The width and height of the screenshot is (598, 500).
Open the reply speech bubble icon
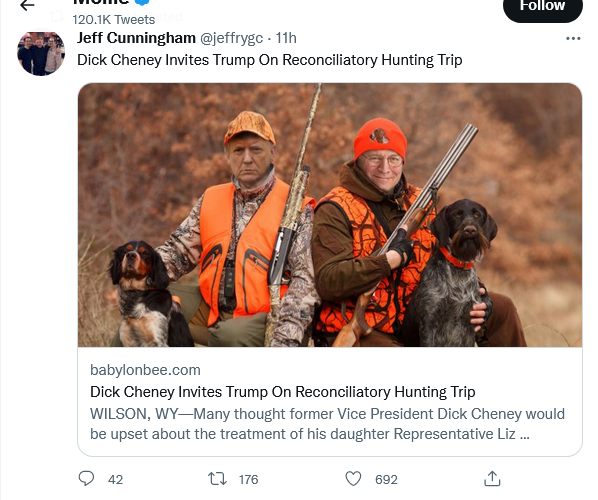click(x=86, y=479)
